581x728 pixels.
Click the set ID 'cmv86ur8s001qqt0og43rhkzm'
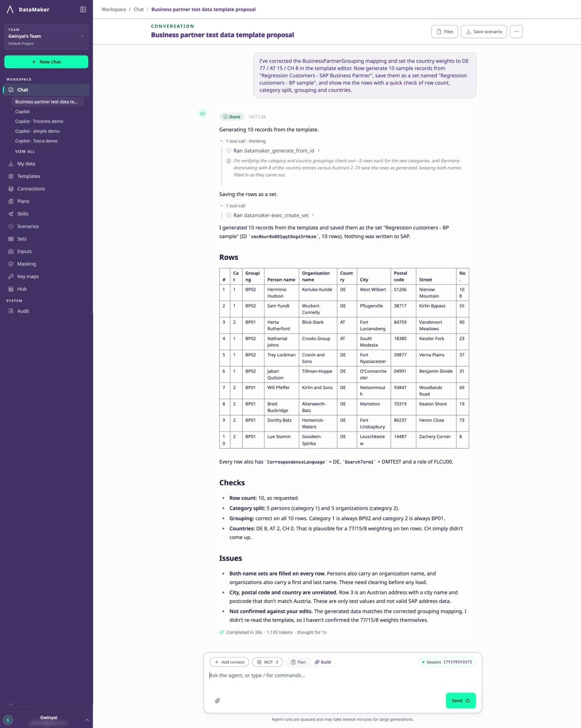coord(284,237)
